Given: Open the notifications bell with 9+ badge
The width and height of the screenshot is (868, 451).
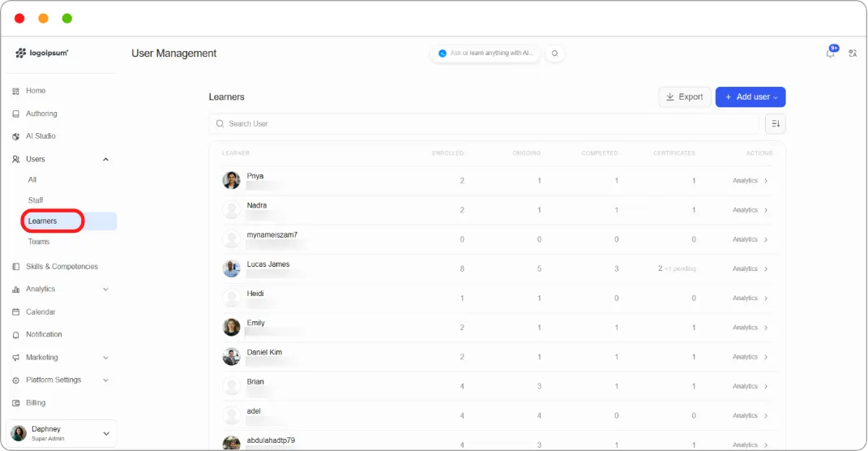Looking at the screenshot, I should [831, 53].
